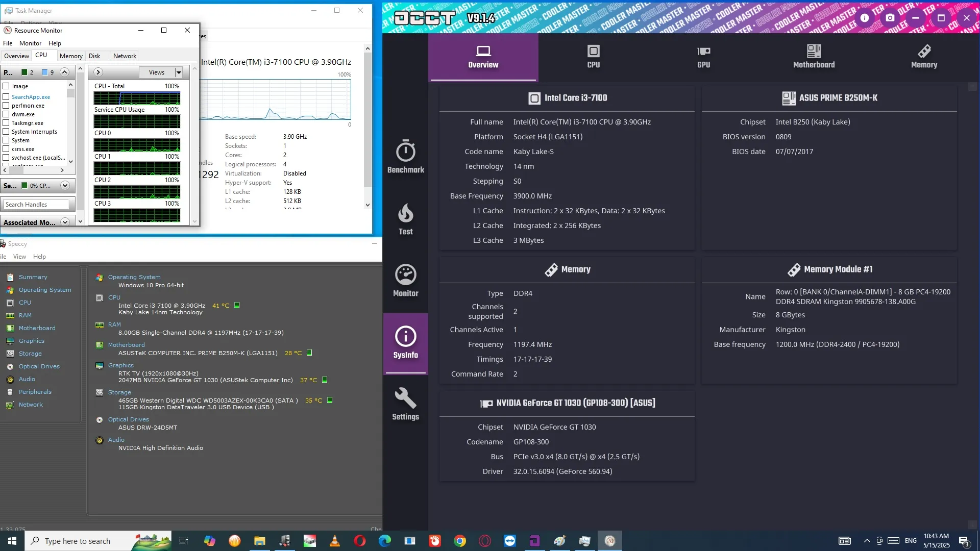Click the Audio heading link in Speccy summary
Viewport: 980px width, 551px height.
point(116,440)
